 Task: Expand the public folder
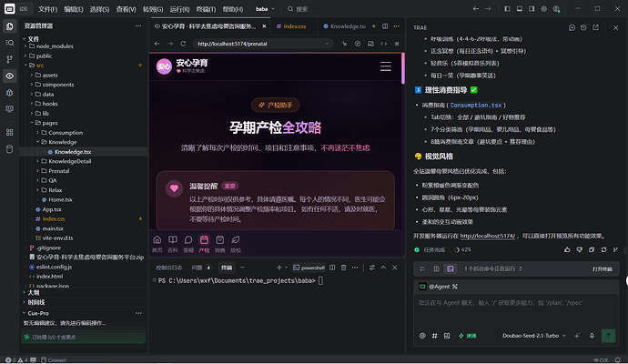pos(40,56)
